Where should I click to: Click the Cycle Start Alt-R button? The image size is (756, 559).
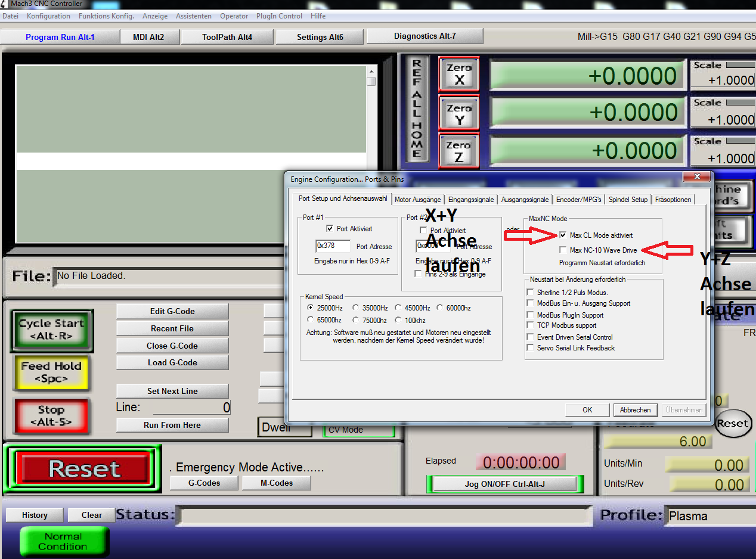51,330
